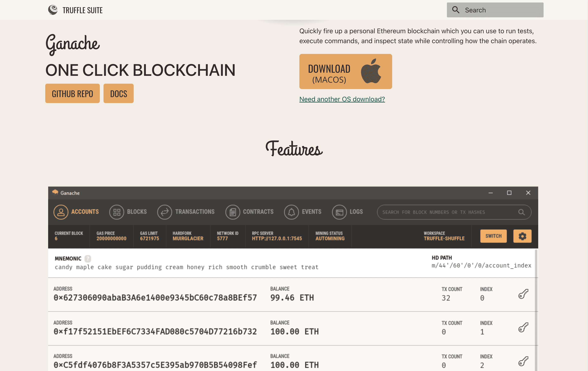
Task: Click address 0xC5fdf4076b8F3A5357c5E395ab970B5B54098Fef
Action: point(155,365)
